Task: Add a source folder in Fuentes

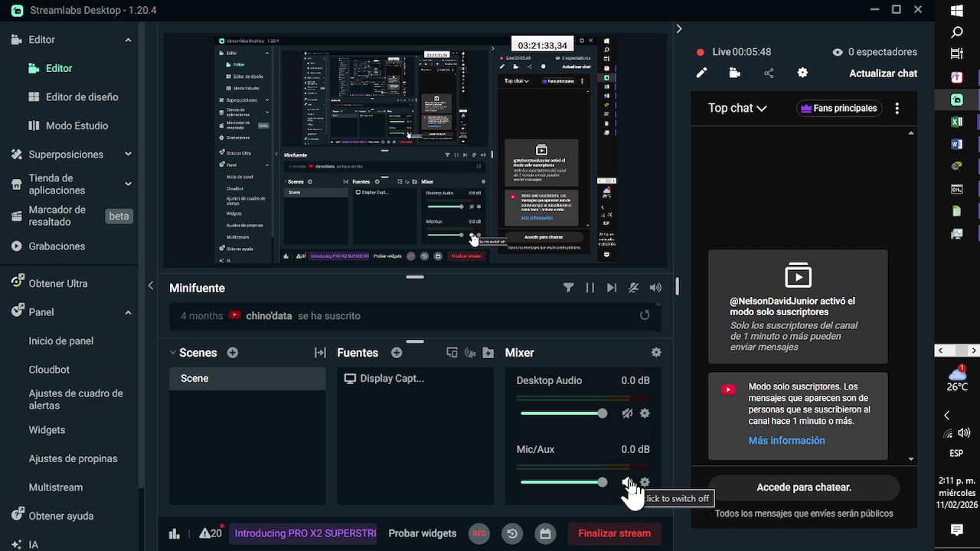Action: click(x=488, y=353)
